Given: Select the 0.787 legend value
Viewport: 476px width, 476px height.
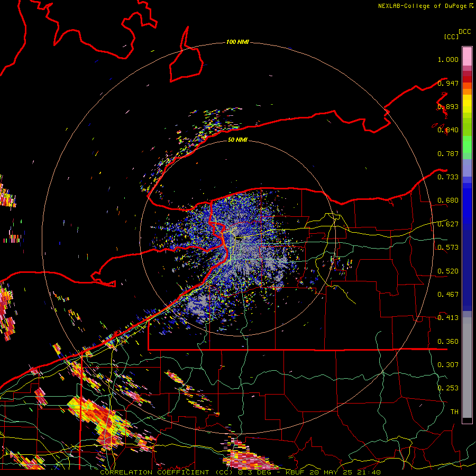Looking at the screenshot, I should tap(448, 153).
